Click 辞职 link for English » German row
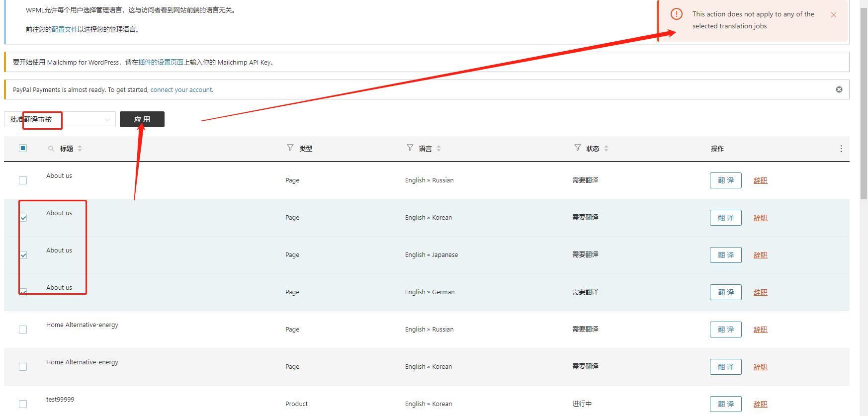 click(x=760, y=292)
